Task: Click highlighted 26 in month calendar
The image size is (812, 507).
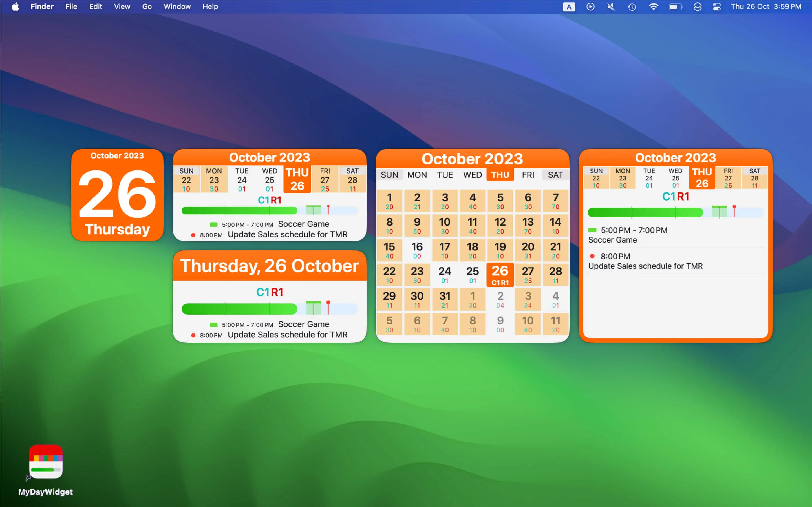Action: (x=500, y=275)
